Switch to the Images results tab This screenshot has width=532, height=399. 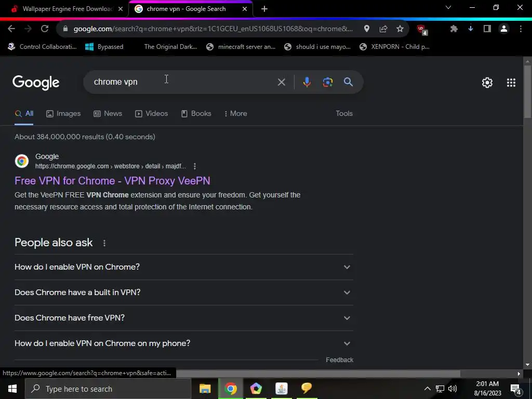[x=63, y=114]
